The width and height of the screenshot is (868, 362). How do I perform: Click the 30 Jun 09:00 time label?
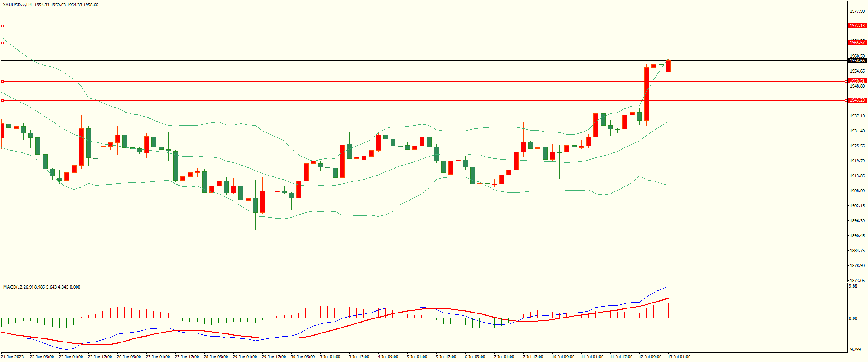coord(303,357)
